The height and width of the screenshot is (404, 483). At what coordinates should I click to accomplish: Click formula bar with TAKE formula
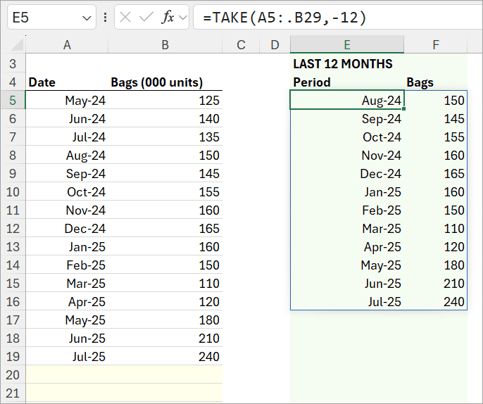(x=337, y=17)
